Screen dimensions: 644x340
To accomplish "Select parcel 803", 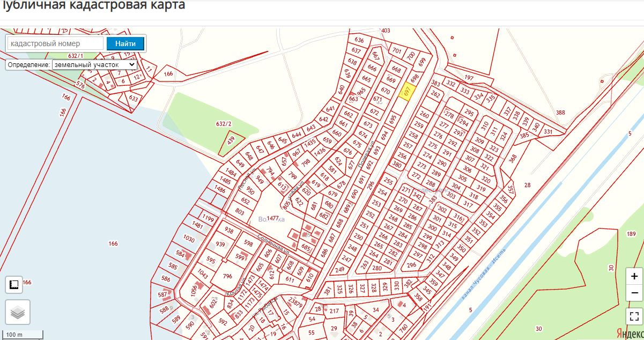I will point(240,212).
